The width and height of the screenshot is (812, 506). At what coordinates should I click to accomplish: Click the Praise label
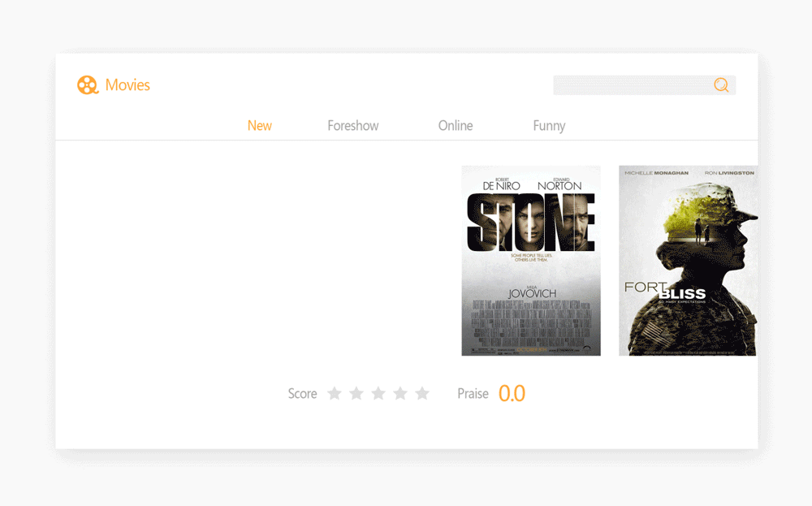pyautogui.click(x=473, y=394)
